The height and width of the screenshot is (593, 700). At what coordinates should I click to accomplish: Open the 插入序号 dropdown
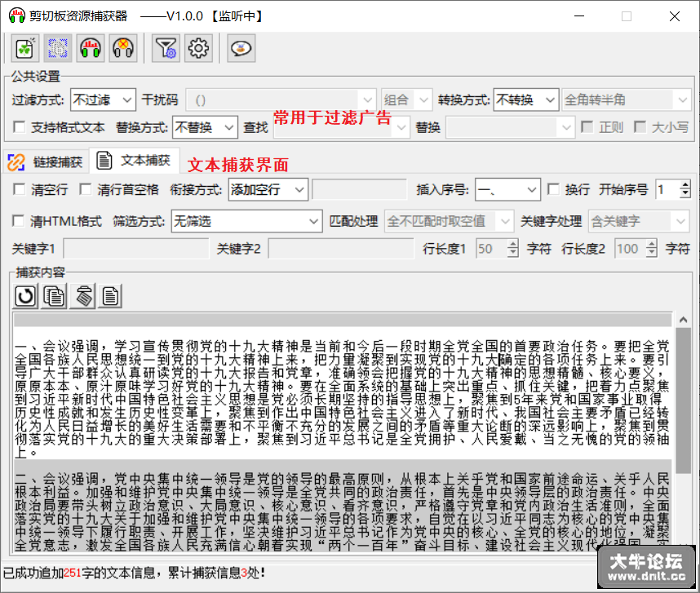point(507,189)
